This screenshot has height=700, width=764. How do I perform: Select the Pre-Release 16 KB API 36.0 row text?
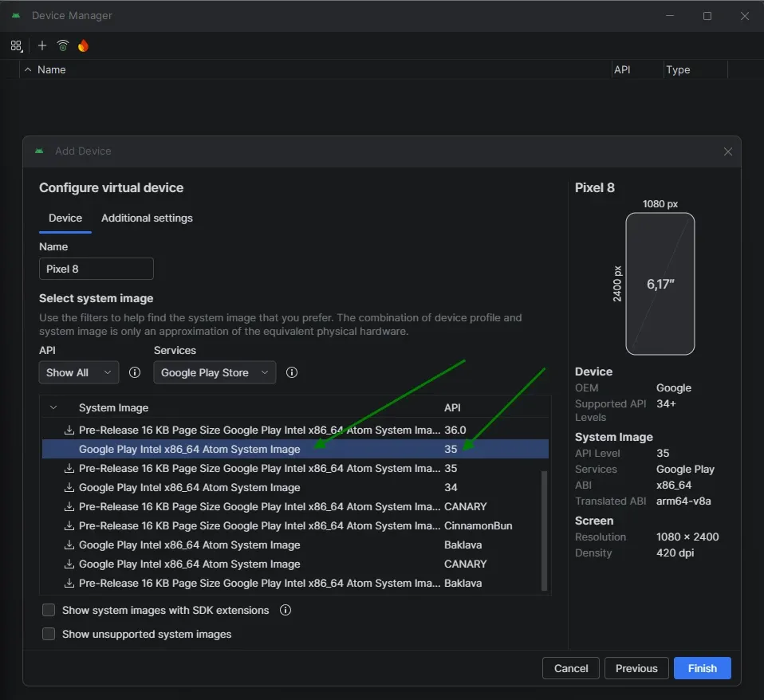click(x=259, y=430)
